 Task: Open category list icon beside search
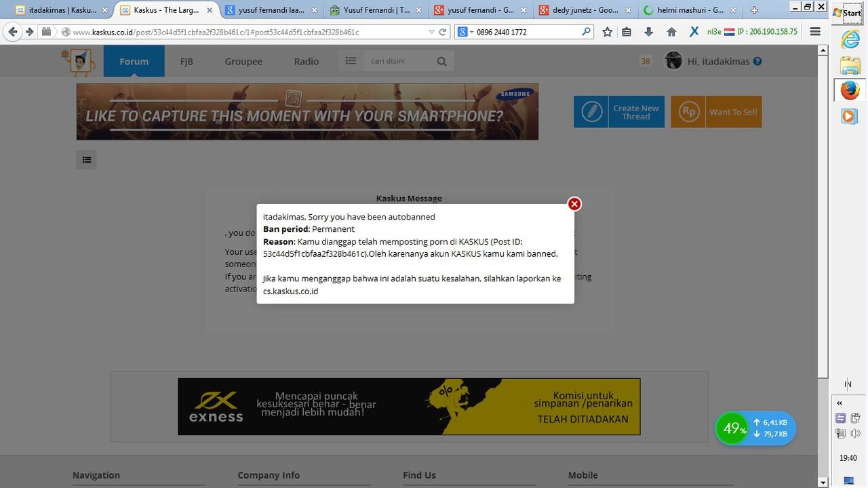pos(351,61)
